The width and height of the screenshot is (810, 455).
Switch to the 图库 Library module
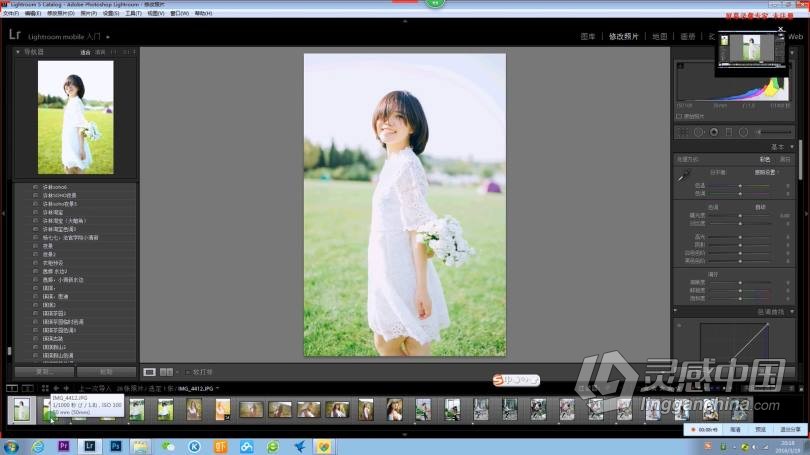click(588, 37)
